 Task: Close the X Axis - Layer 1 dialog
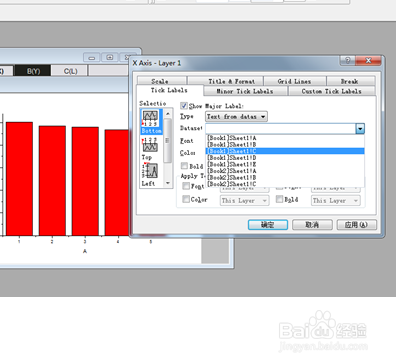[368, 60]
